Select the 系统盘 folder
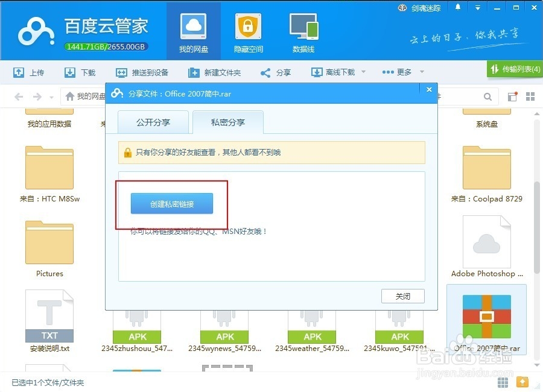543x392 pixels. (486, 118)
